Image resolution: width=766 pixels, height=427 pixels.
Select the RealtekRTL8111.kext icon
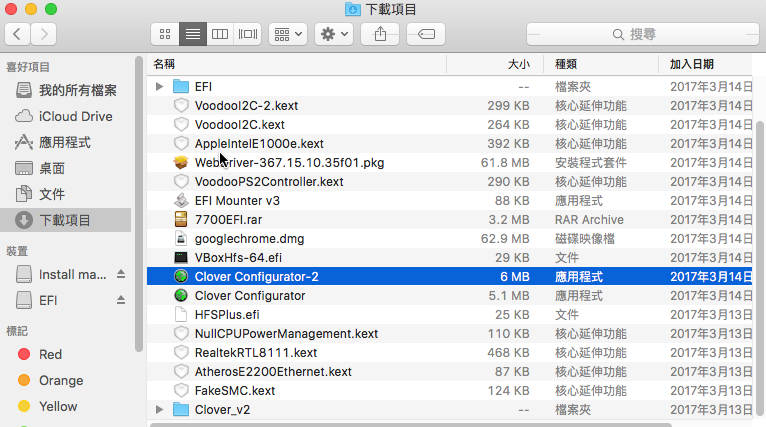click(x=181, y=353)
